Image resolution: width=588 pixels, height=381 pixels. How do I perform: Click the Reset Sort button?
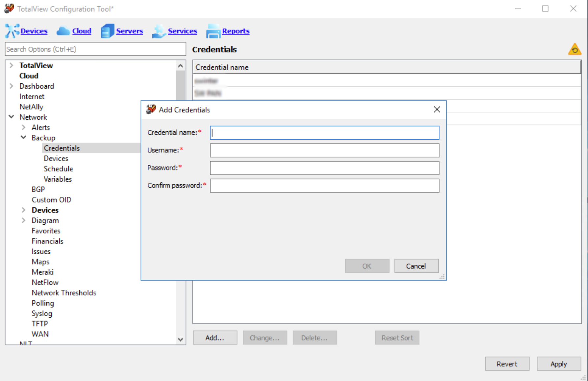pyautogui.click(x=397, y=338)
